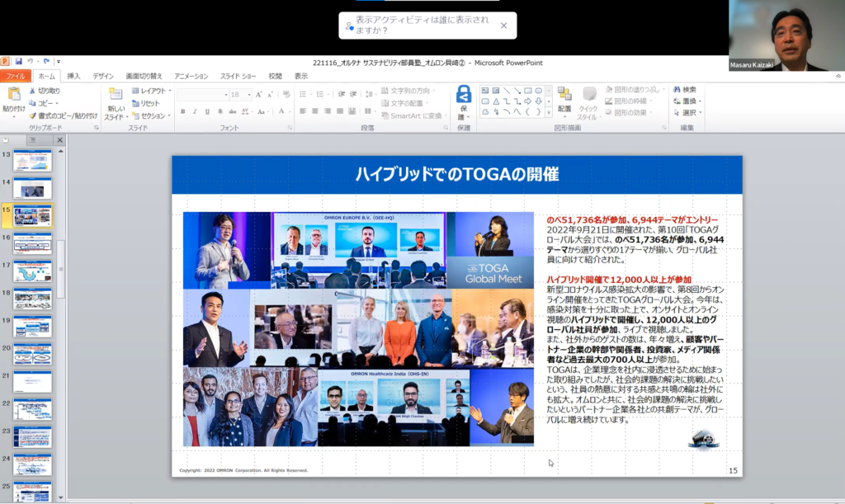
Task: Open the Copy (コピー) dropdown arrow
Action: click(57, 103)
